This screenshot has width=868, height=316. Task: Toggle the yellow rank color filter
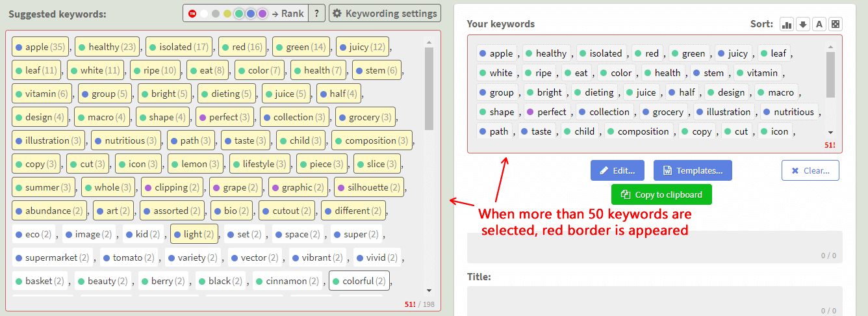(227, 14)
